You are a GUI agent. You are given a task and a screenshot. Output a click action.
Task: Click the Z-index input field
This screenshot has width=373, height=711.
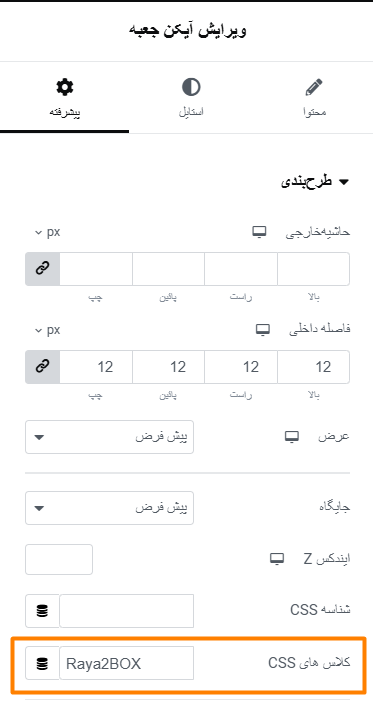[x=59, y=560]
